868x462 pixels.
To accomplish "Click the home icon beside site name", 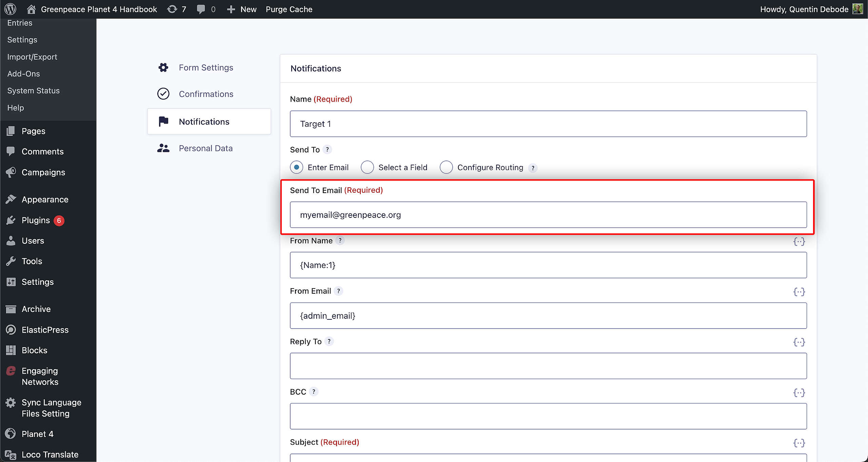I will coord(31,9).
